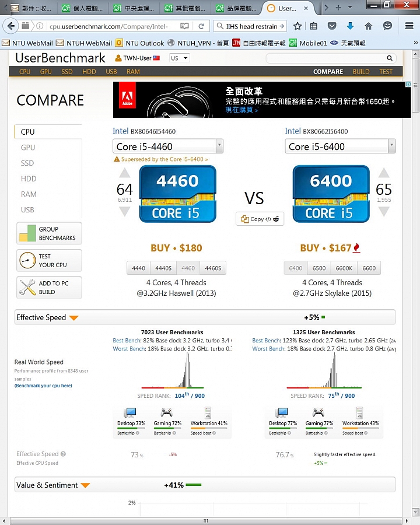Save page to Pocket icon
Image resolution: width=420 pixels, height=525 pixels.
tap(331, 26)
